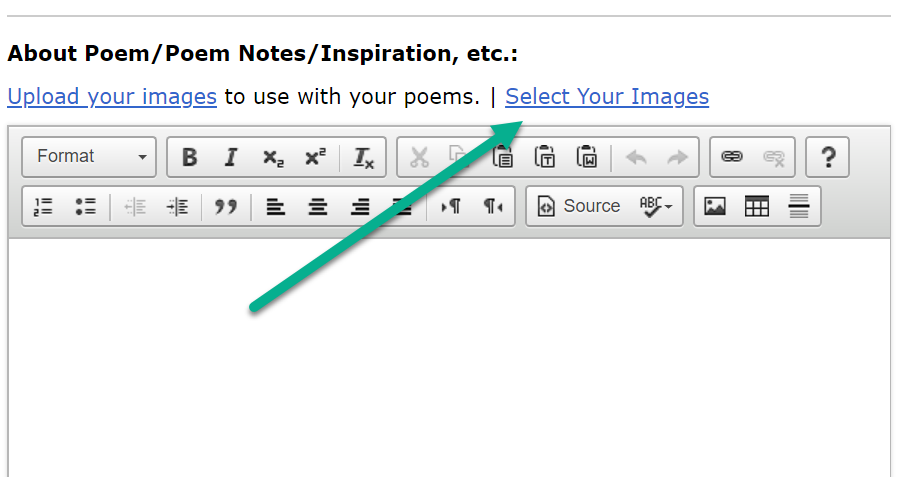Open the About CKEditor help button
Image resolution: width=904 pixels, height=477 pixels.
pyautogui.click(x=827, y=157)
